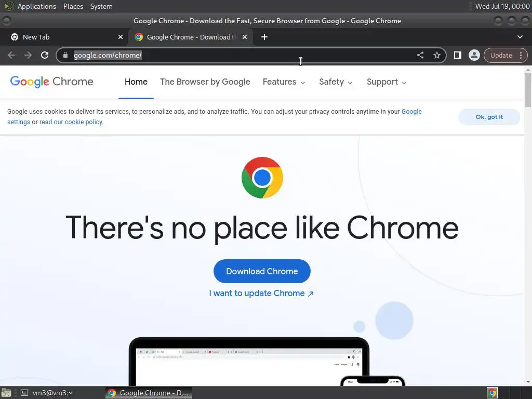Follow I want to update Chrome link
This screenshot has width=532, height=399.
[261, 293]
